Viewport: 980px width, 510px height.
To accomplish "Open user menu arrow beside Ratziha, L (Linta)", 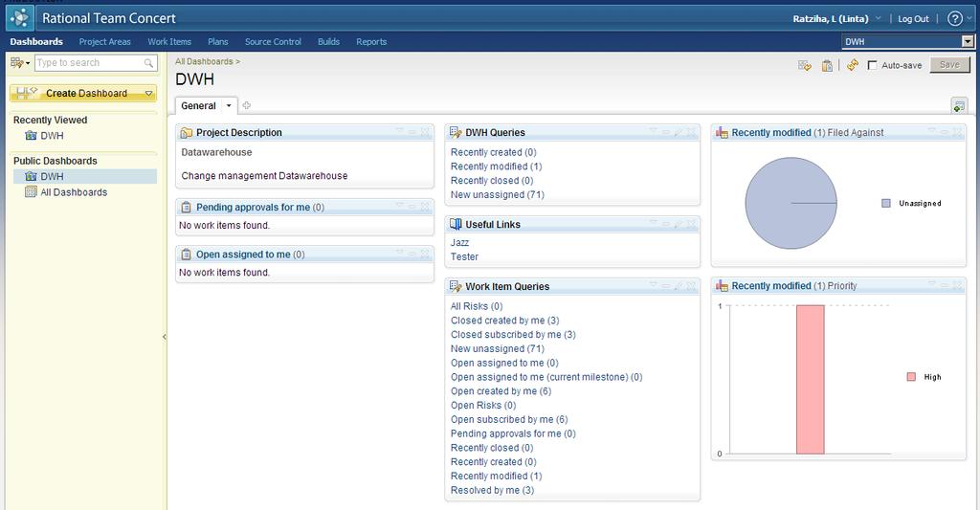I will coord(879,19).
